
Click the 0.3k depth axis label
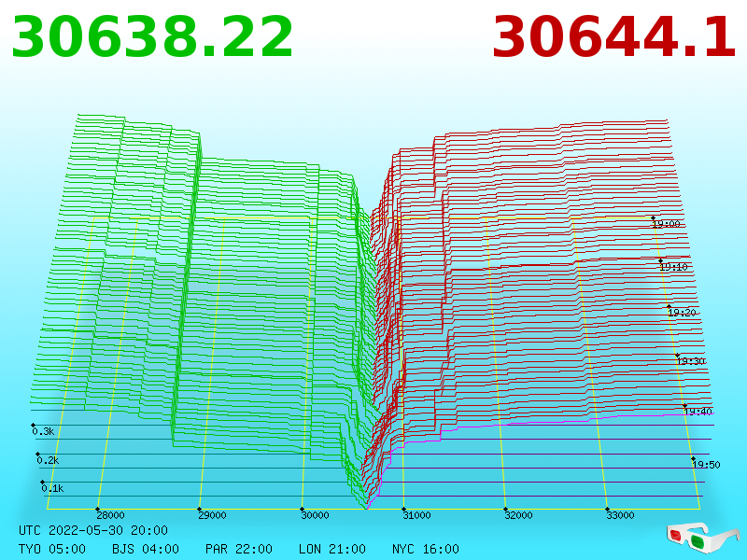[43, 431]
